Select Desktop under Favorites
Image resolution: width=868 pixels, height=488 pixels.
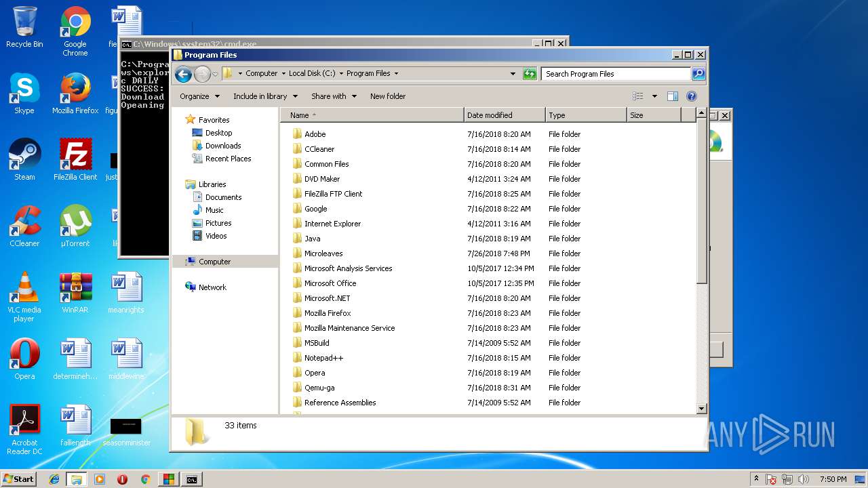[x=218, y=133]
